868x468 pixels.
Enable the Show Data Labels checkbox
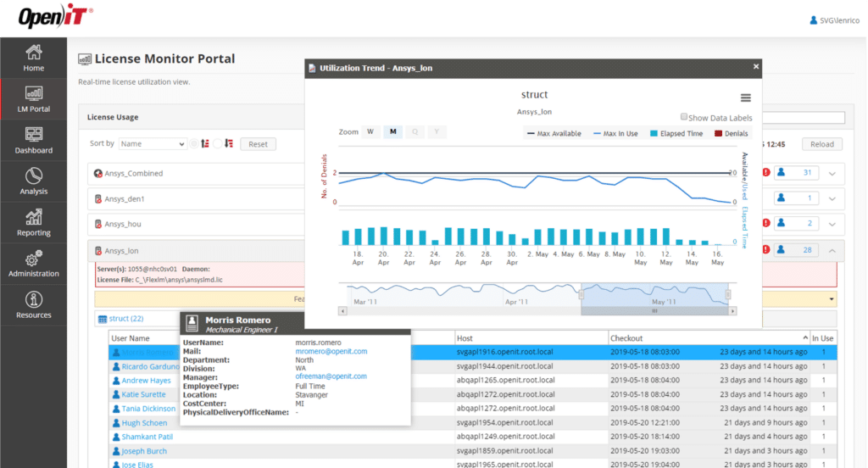(685, 118)
